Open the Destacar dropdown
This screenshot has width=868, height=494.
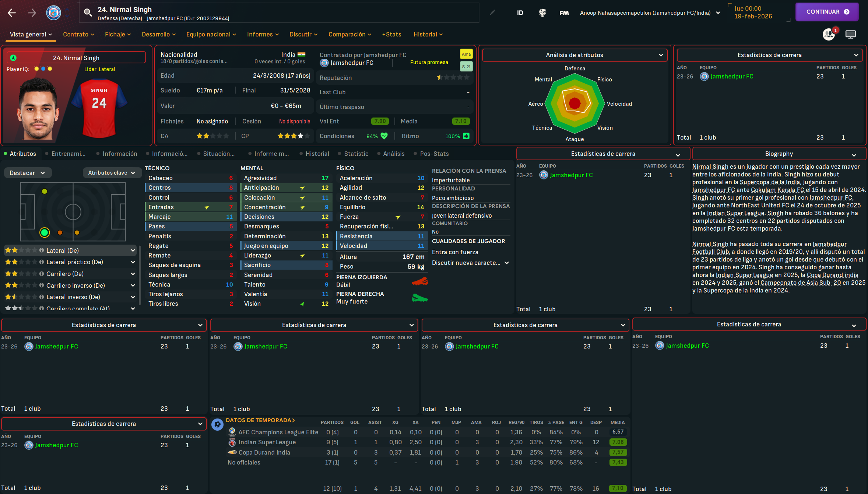[x=28, y=173]
